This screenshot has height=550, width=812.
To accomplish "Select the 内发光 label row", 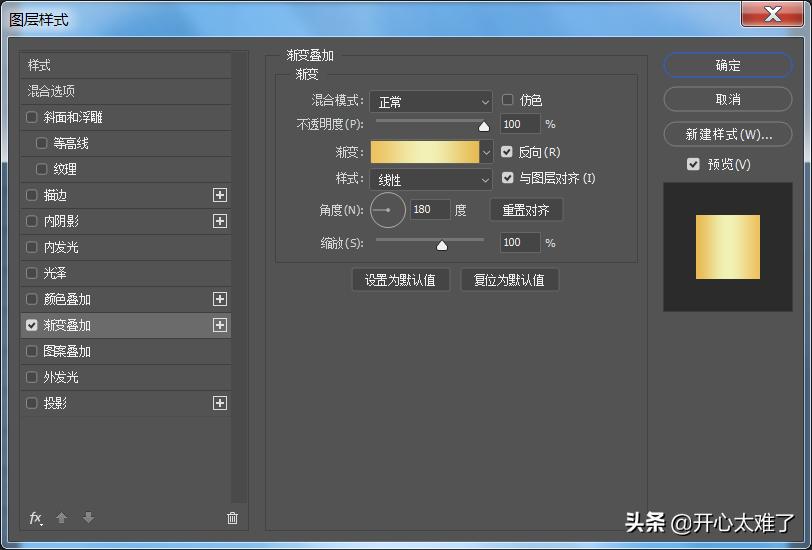I will pos(126,247).
